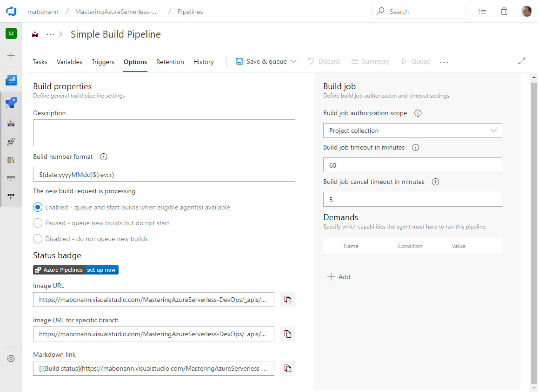Open Task groups icon in sidebar
The image size is (538, 392).
11,178
